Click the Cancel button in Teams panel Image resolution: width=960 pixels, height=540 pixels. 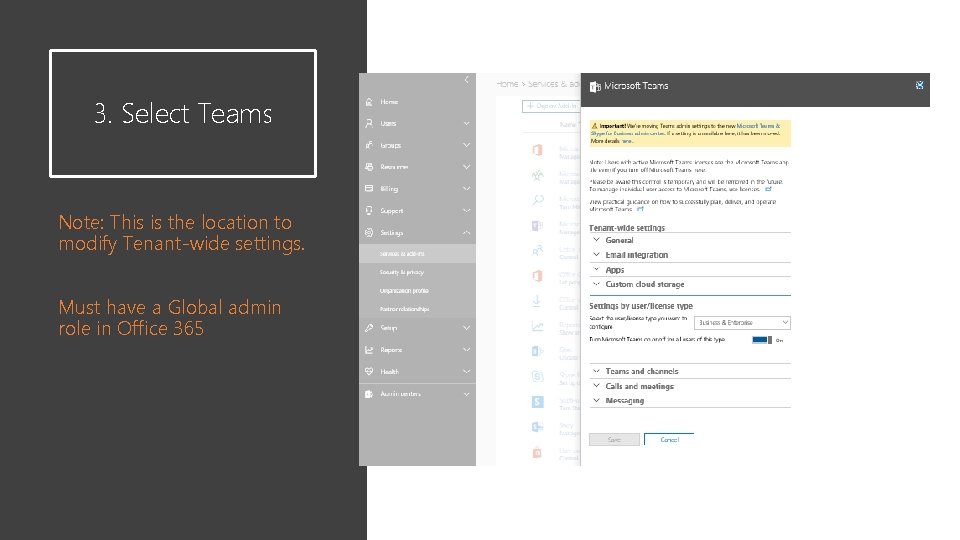pyautogui.click(x=669, y=440)
